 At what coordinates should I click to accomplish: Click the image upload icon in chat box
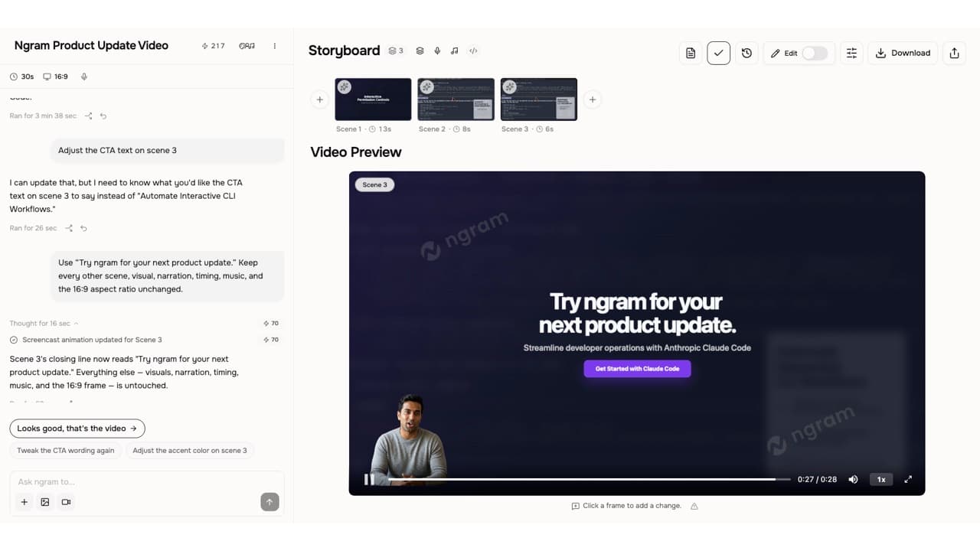(45, 502)
